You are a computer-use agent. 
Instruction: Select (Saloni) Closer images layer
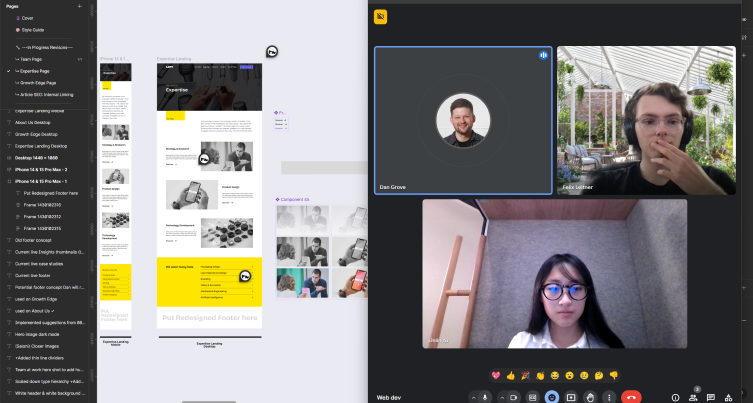click(37, 346)
